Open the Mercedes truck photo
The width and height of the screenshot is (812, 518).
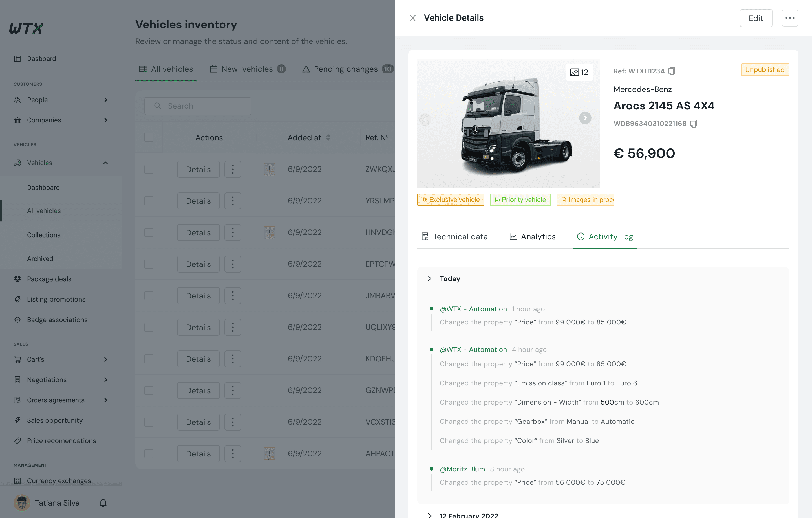[509, 124]
